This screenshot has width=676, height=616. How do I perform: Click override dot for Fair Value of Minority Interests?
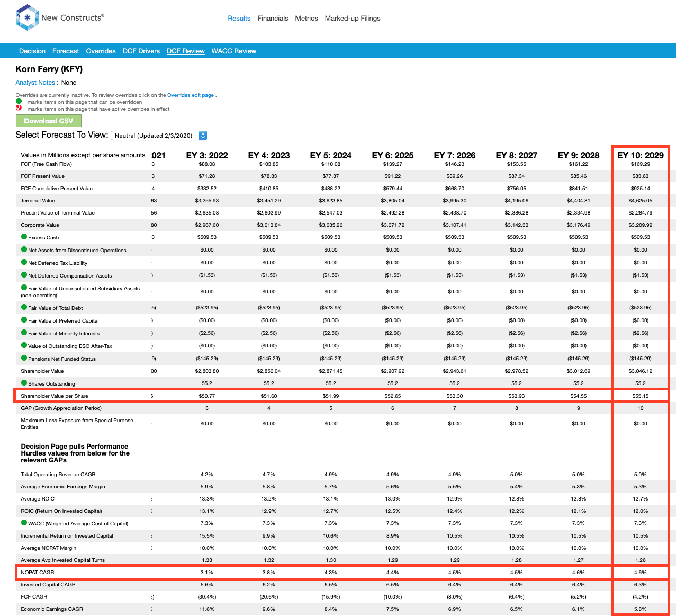[24, 333]
